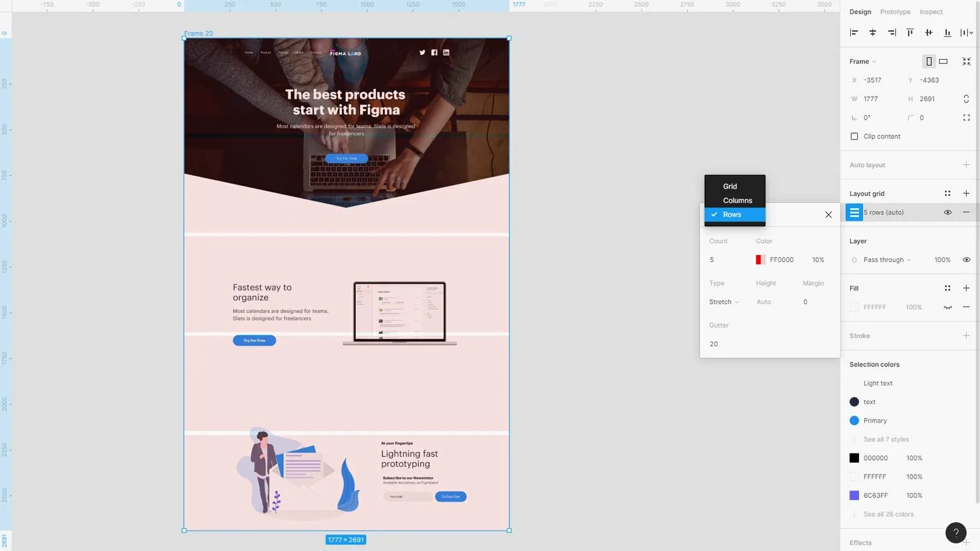The image size is (980, 551).
Task: Add a new fill
Action: [x=966, y=288]
